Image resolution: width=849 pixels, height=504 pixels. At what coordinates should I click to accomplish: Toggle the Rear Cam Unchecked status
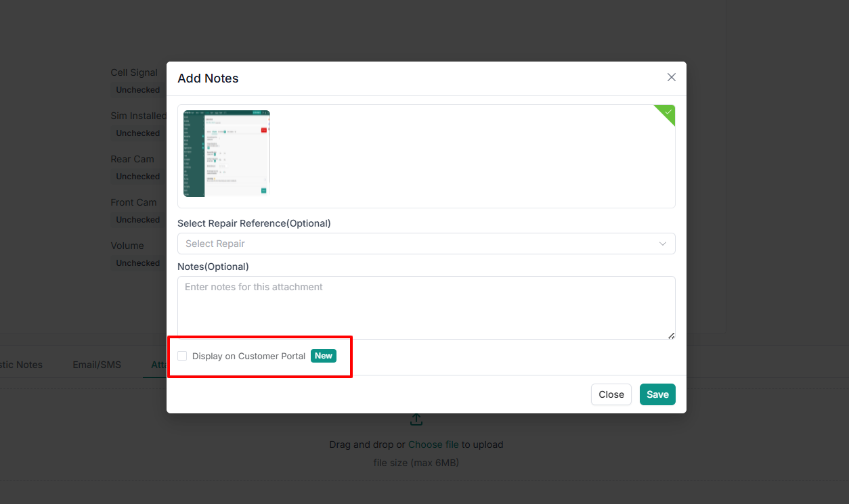click(138, 177)
